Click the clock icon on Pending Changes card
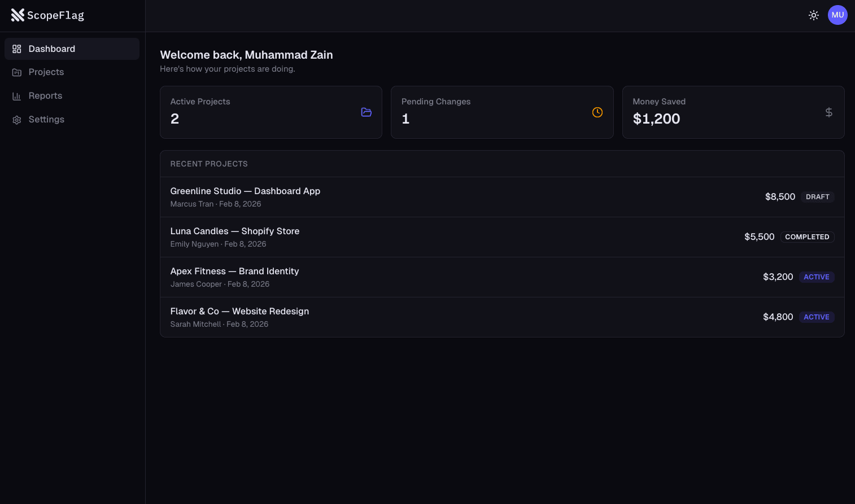 pos(597,112)
